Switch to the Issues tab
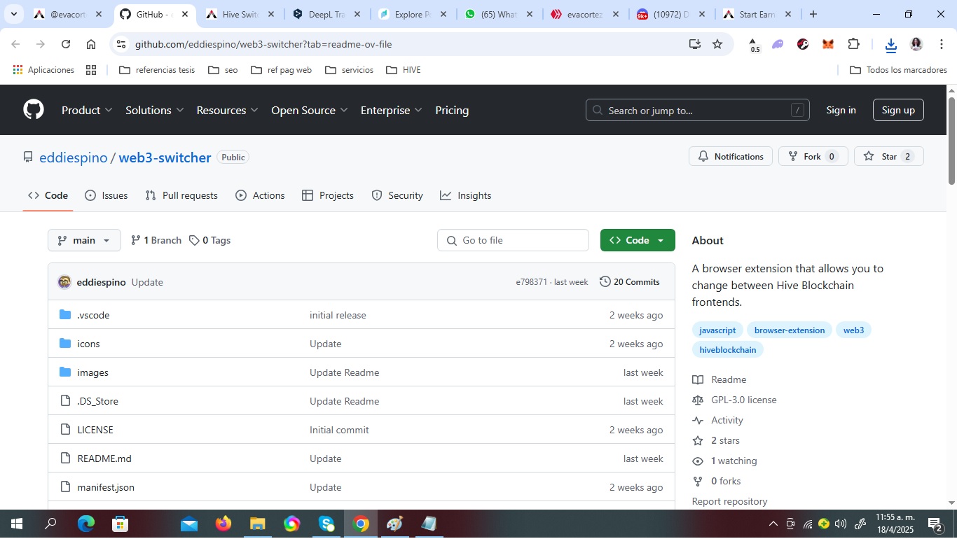 (x=106, y=195)
